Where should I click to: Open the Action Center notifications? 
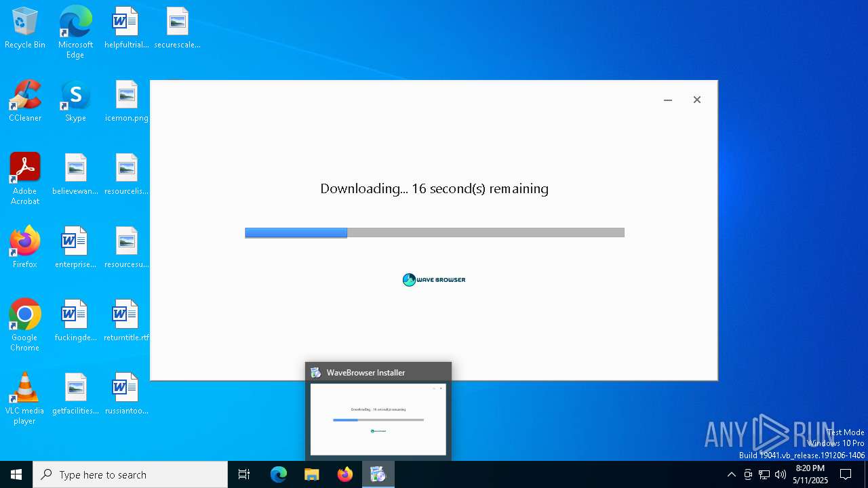[846, 474]
